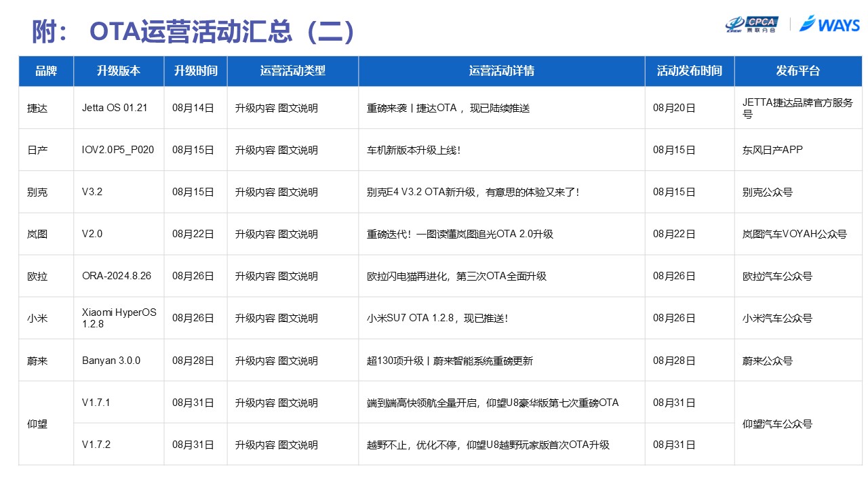Click platform 岚图汽车VOYAH公众号
Viewport: 868px width, 488px height.
point(795,234)
